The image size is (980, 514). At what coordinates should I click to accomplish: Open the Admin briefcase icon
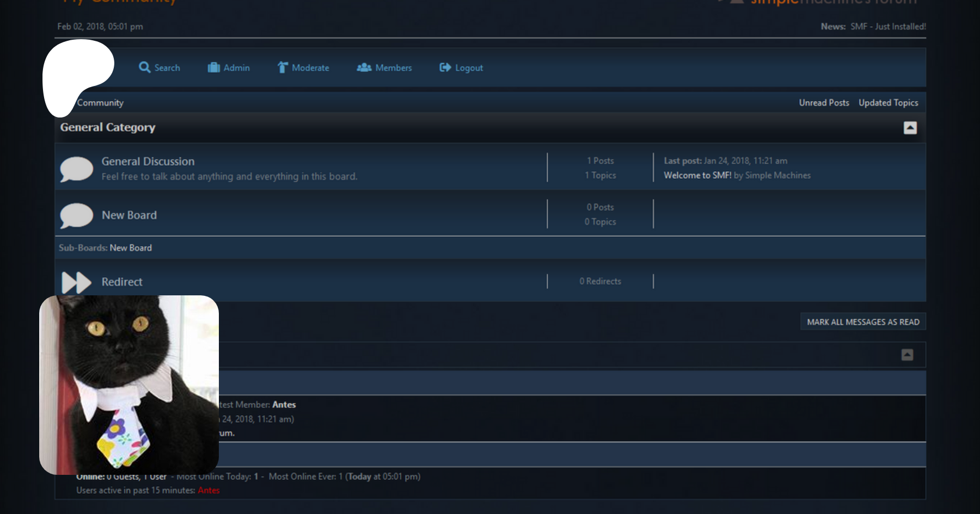[x=214, y=67]
